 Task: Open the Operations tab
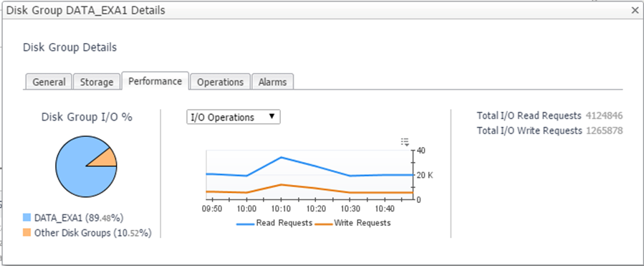pyautogui.click(x=220, y=82)
